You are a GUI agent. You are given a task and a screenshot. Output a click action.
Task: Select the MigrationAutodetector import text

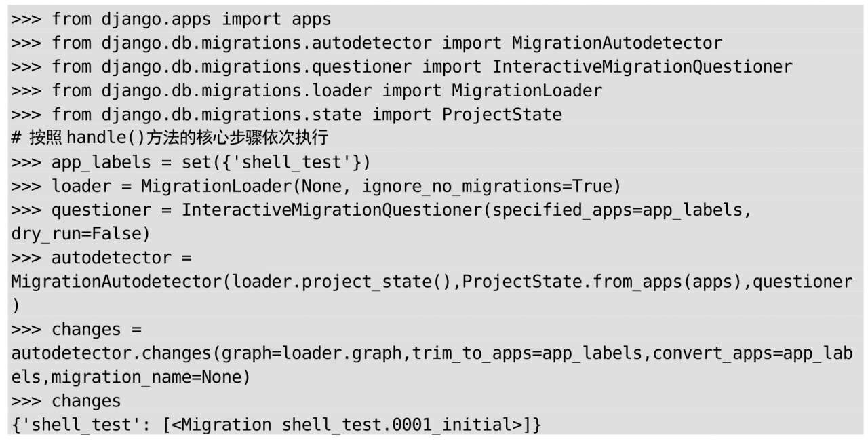coord(617,43)
